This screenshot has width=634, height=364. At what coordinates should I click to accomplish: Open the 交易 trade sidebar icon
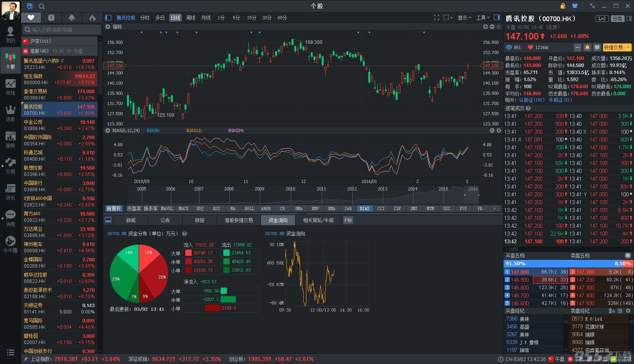(x=10, y=166)
